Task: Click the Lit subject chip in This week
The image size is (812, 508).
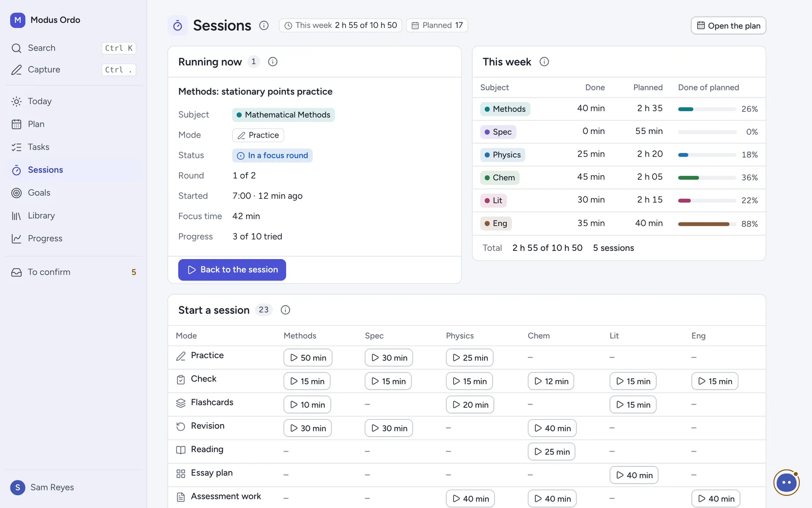Action: click(x=493, y=201)
